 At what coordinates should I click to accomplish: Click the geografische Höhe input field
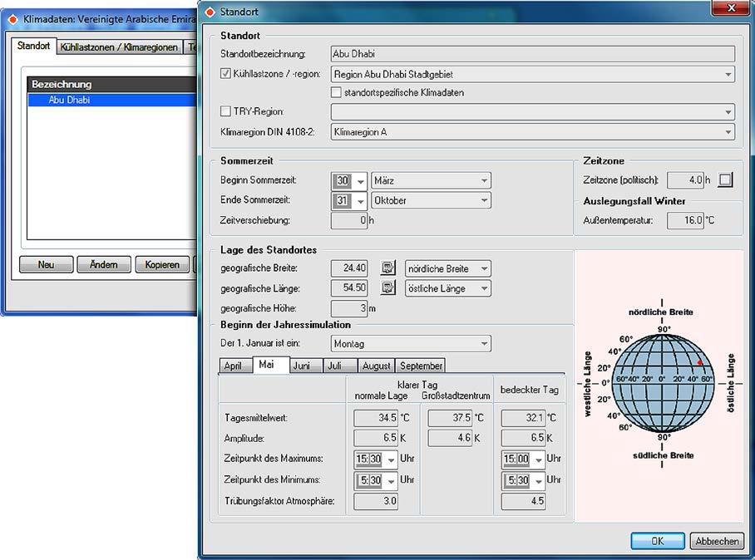(x=349, y=308)
